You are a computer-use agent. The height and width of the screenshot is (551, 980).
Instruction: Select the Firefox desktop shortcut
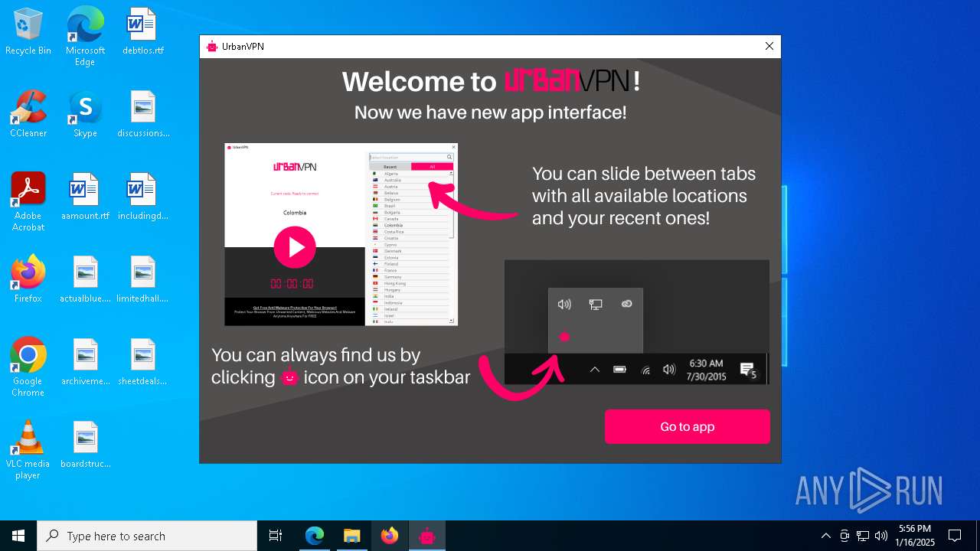click(28, 280)
